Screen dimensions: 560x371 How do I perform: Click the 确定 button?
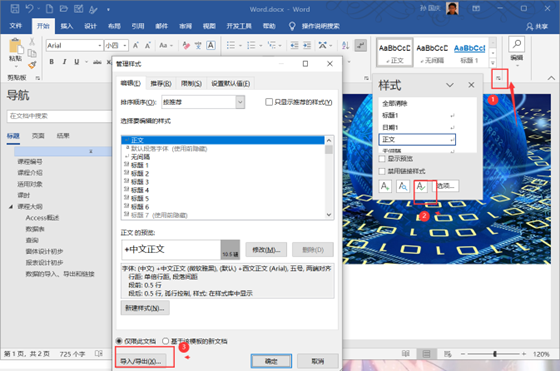pyautogui.click(x=271, y=361)
